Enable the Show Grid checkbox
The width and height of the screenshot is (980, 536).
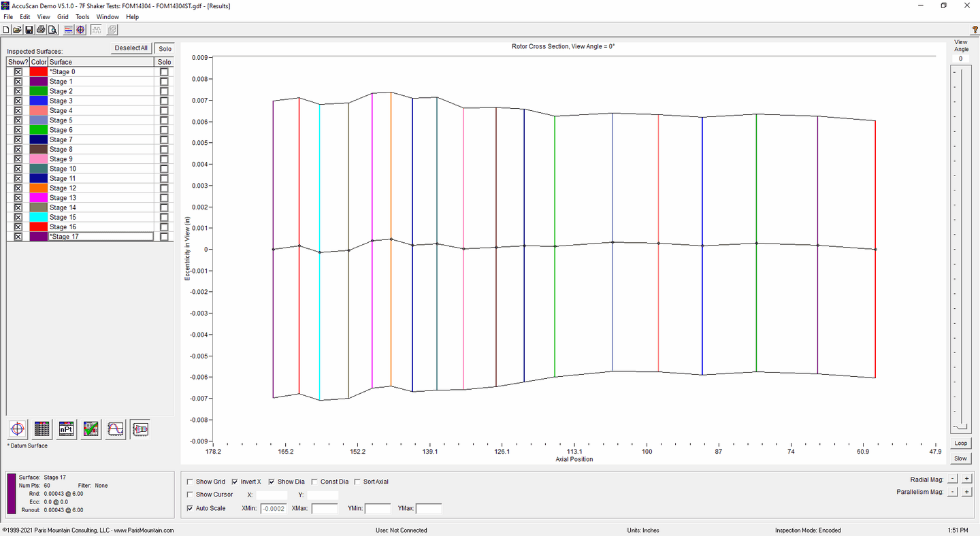(190, 482)
